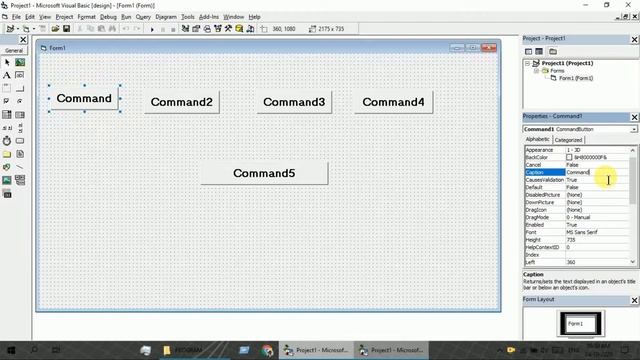Viewport: 640px width, 360px height.
Task: Select the Label tool (letter A)
Action: (7, 76)
